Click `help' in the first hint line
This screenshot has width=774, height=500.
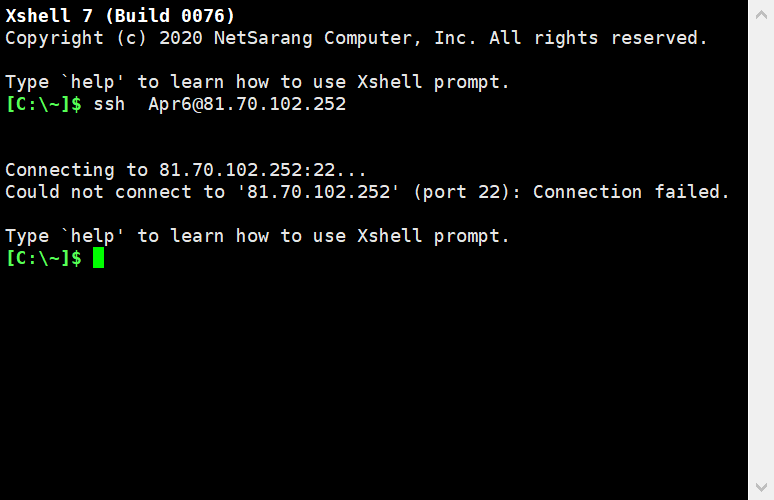point(92,82)
